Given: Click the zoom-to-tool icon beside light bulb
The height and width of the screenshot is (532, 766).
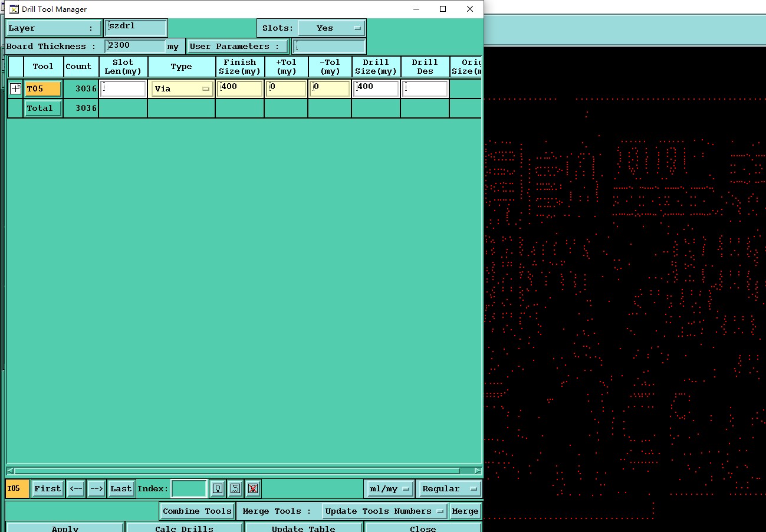Looking at the screenshot, I should (235, 488).
